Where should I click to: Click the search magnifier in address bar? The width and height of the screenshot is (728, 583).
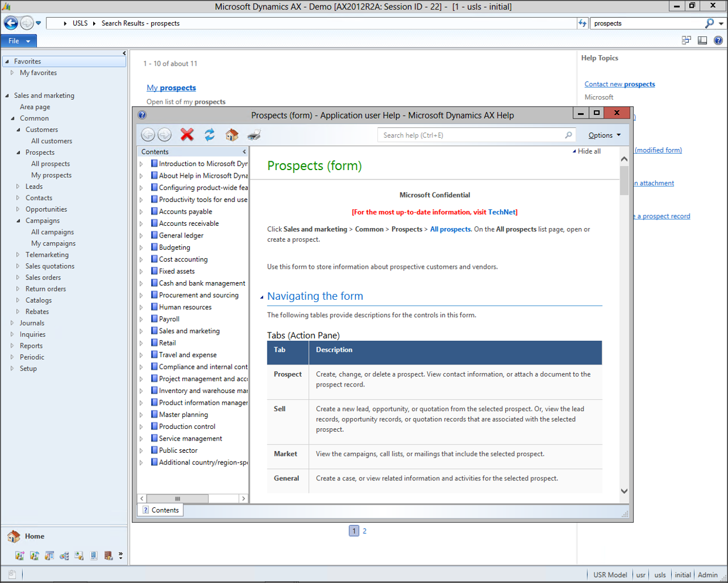click(709, 23)
